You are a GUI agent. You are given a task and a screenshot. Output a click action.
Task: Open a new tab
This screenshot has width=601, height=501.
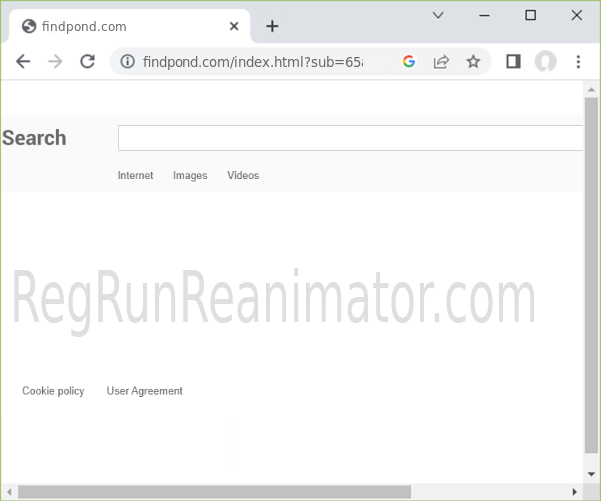tap(272, 26)
